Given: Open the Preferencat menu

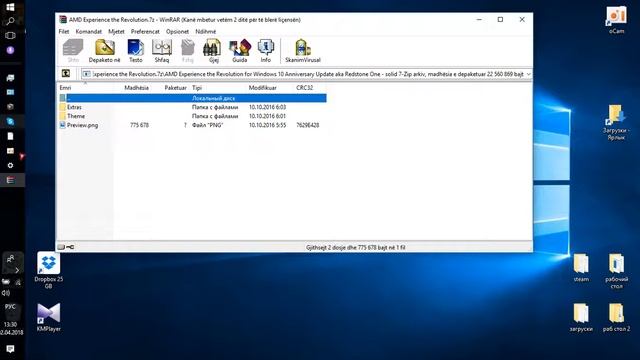Looking at the screenshot, I should pyautogui.click(x=145, y=31).
